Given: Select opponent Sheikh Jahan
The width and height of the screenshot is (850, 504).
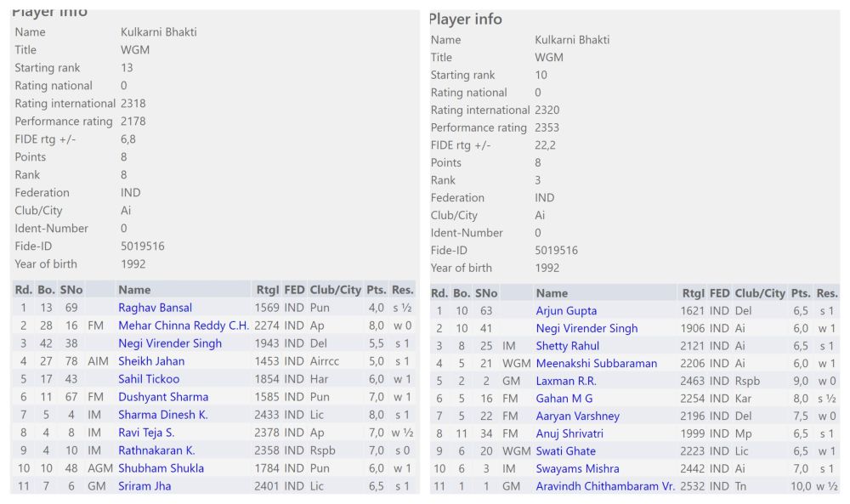Looking at the screenshot, I should (151, 361).
